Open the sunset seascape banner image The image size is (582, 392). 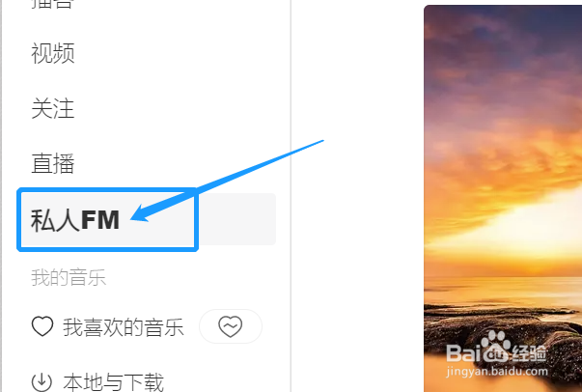point(503,199)
